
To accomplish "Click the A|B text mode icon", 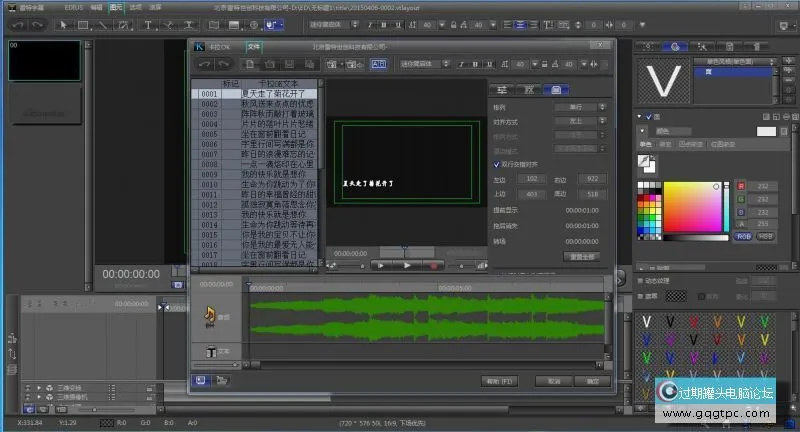I will (379, 63).
